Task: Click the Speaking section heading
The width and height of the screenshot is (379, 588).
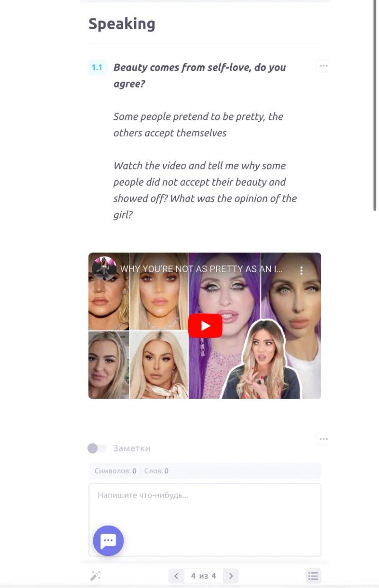Action: click(x=122, y=24)
